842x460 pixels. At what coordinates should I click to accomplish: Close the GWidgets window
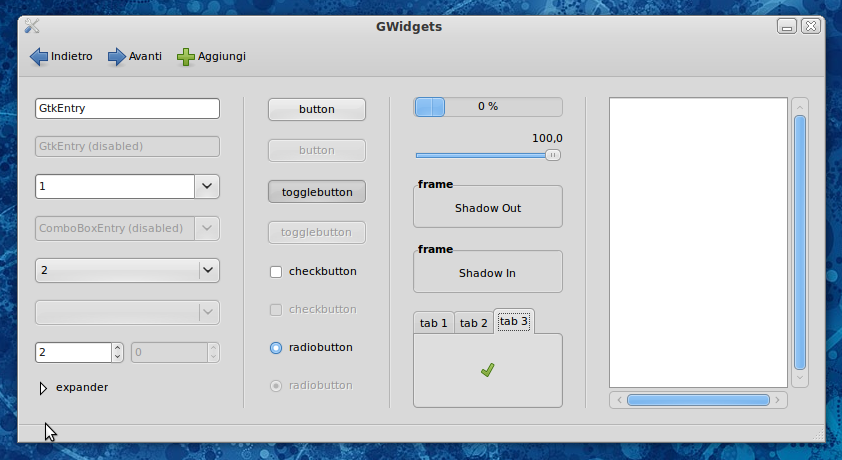[x=811, y=26]
